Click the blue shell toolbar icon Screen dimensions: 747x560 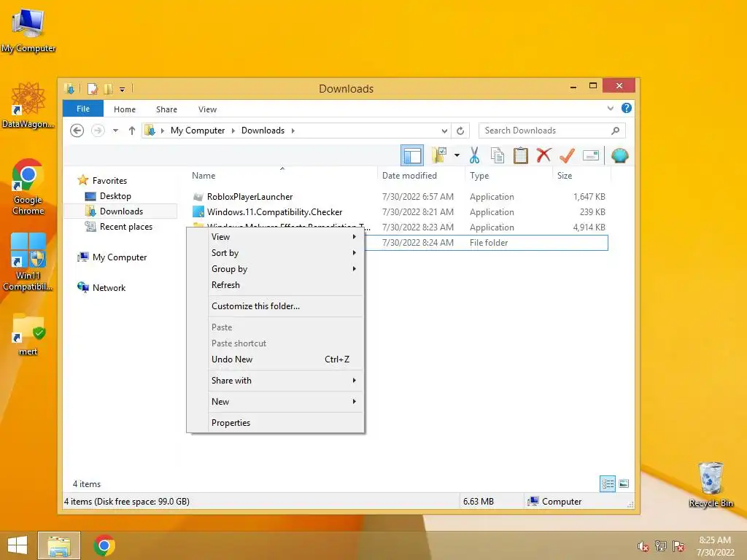[619, 155]
